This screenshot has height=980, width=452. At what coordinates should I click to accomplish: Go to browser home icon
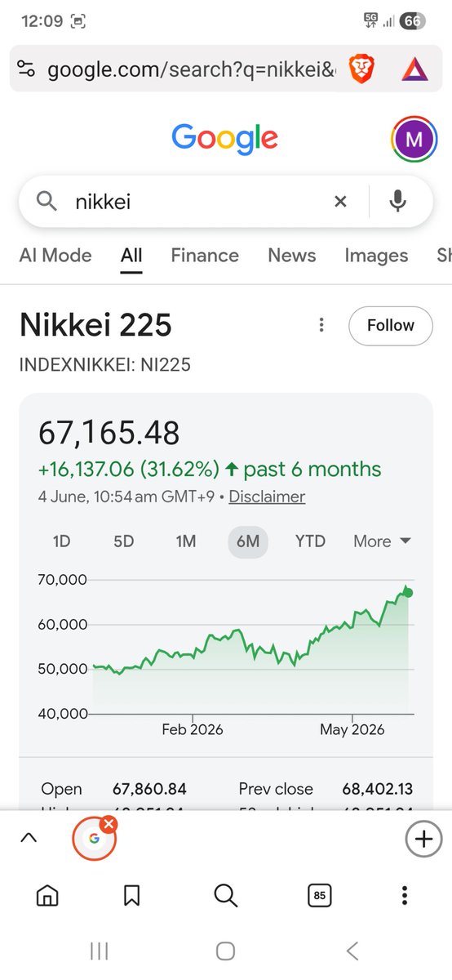[x=48, y=896]
